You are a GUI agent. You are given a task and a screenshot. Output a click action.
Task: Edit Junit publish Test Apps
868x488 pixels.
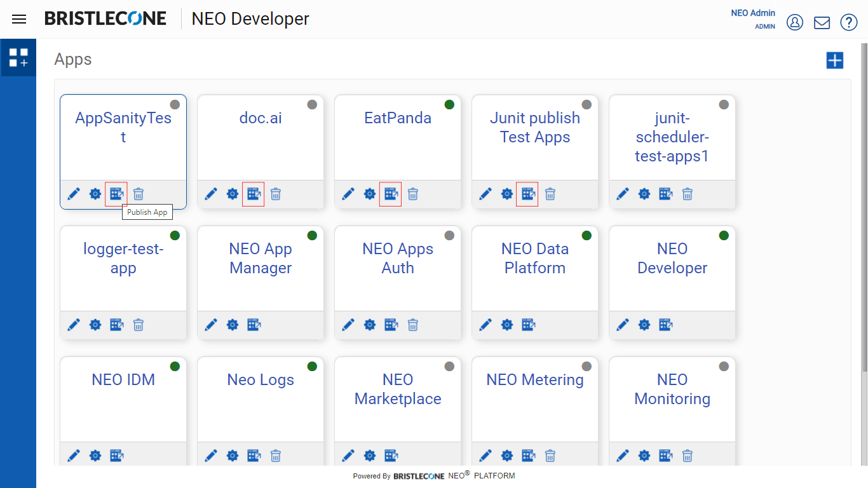tap(485, 194)
